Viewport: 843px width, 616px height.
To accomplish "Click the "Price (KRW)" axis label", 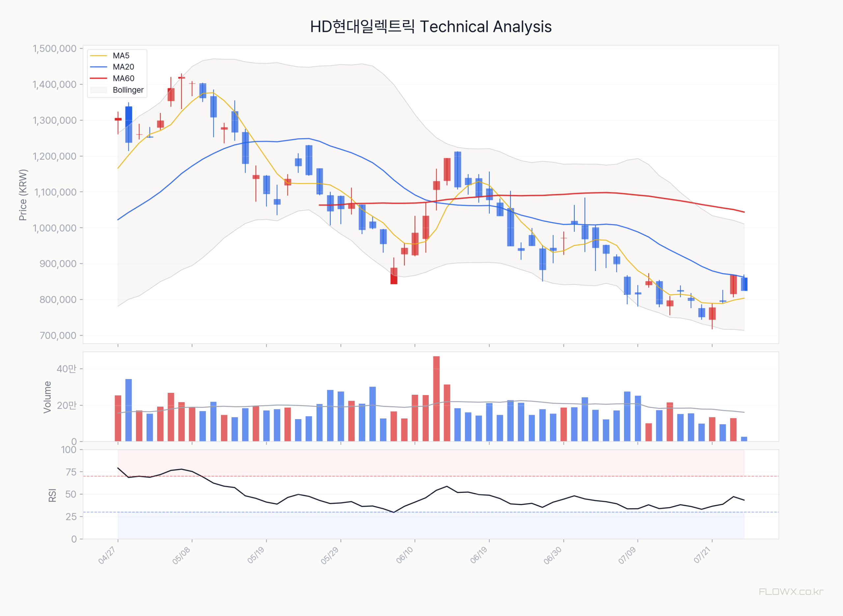I will [x=23, y=195].
